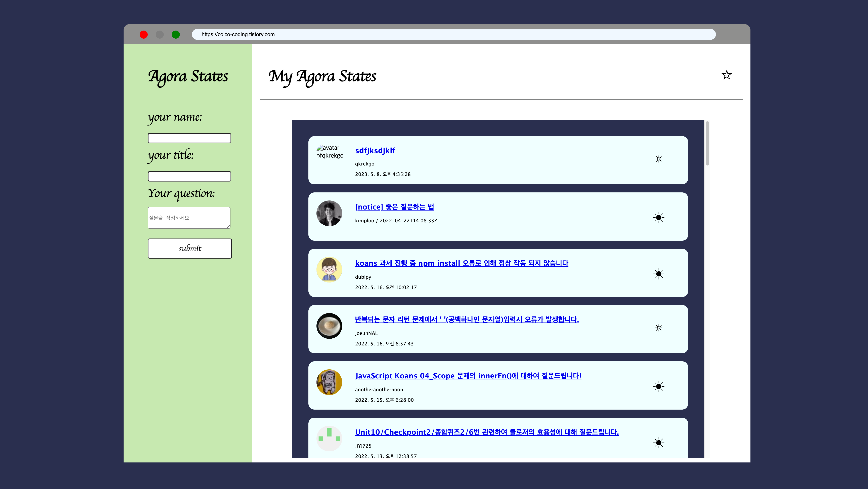This screenshot has height=489, width=868.
Task: Click the star icon beside My Agora States
Action: [727, 75]
